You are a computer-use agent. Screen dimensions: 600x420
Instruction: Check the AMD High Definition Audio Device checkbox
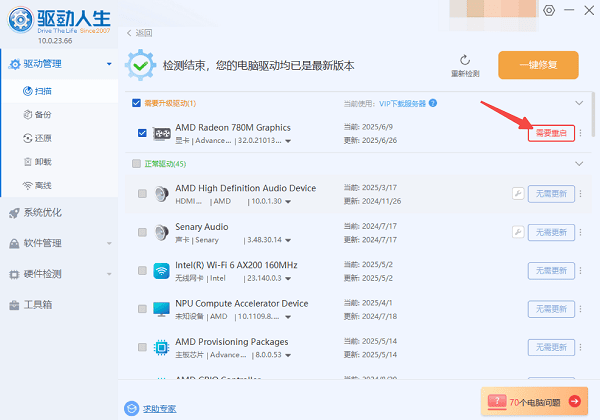[x=142, y=194]
